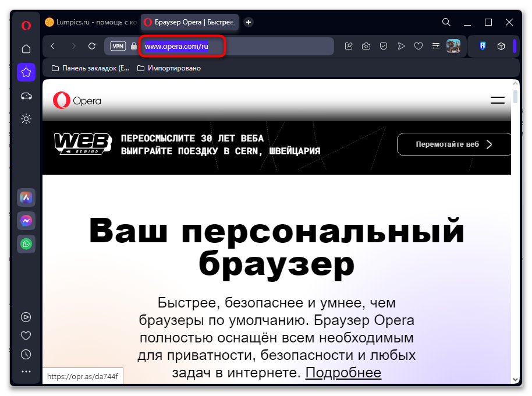Reload the current page
This screenshot has width=532, height=396.
point(92,46)
